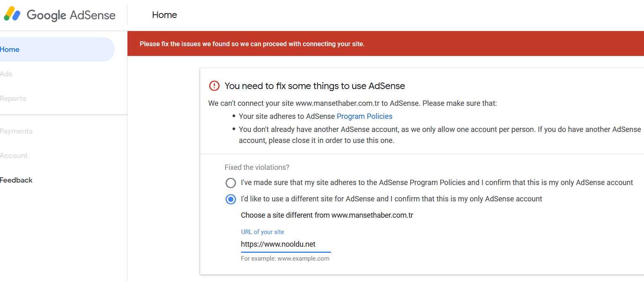This screenshot has width=644, height=281.
Task: Select the use a different site radio button
Action: click(x=231, y=199)
